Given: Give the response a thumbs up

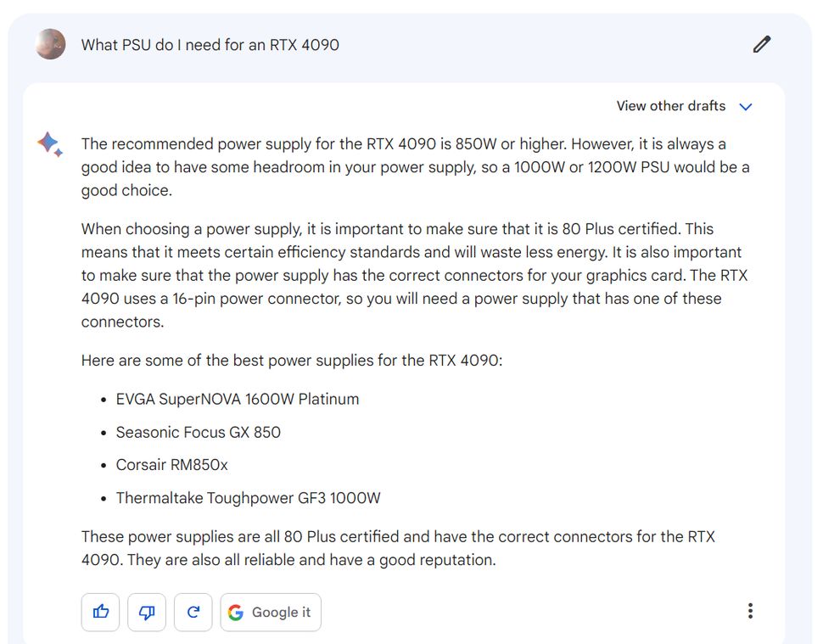Looking at the screenshot, I should [100, 612].
